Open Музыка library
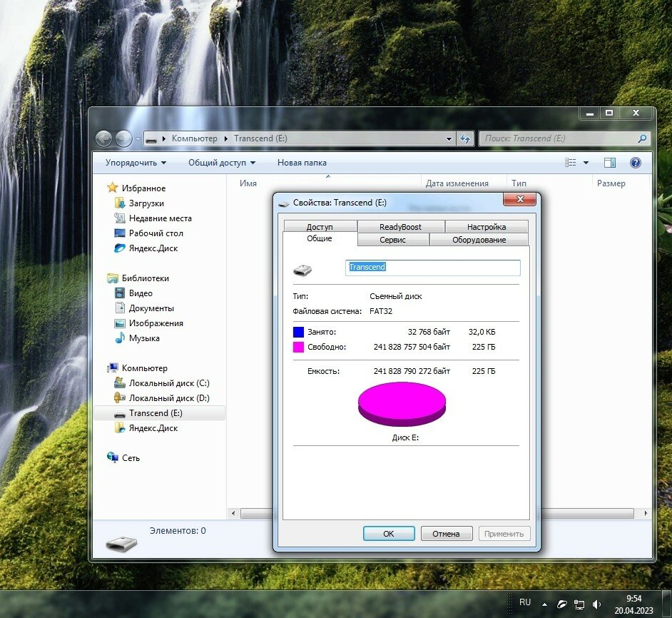 (144, 338)
